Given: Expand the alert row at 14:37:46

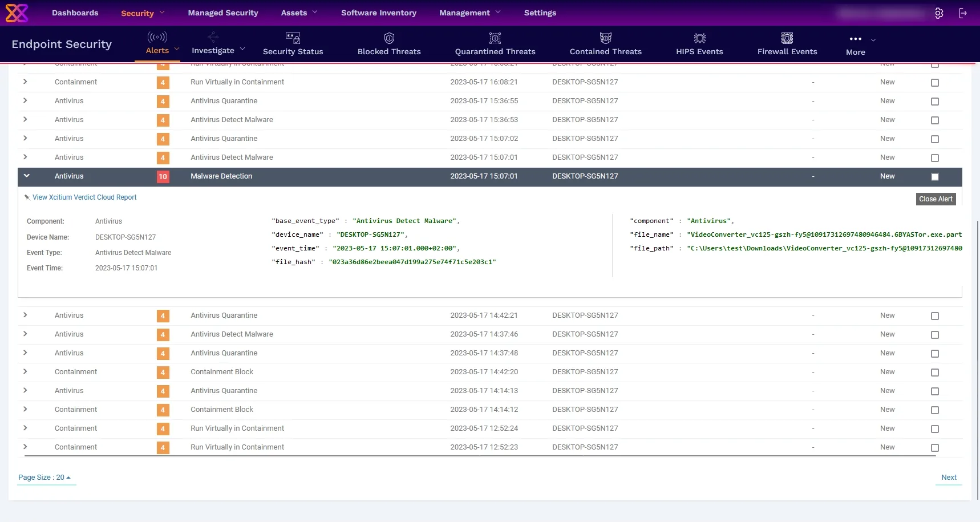Looking at the screenshot, I should tap(25, 334).
